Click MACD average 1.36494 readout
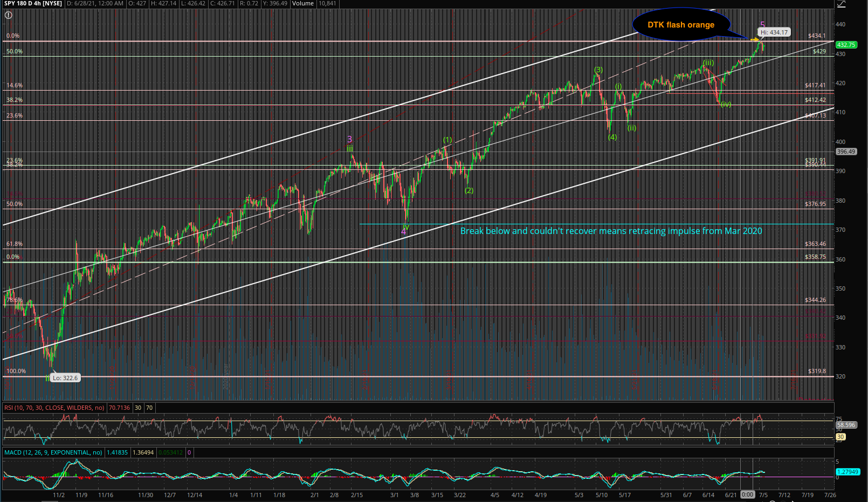868x502 pixels. 143,452
